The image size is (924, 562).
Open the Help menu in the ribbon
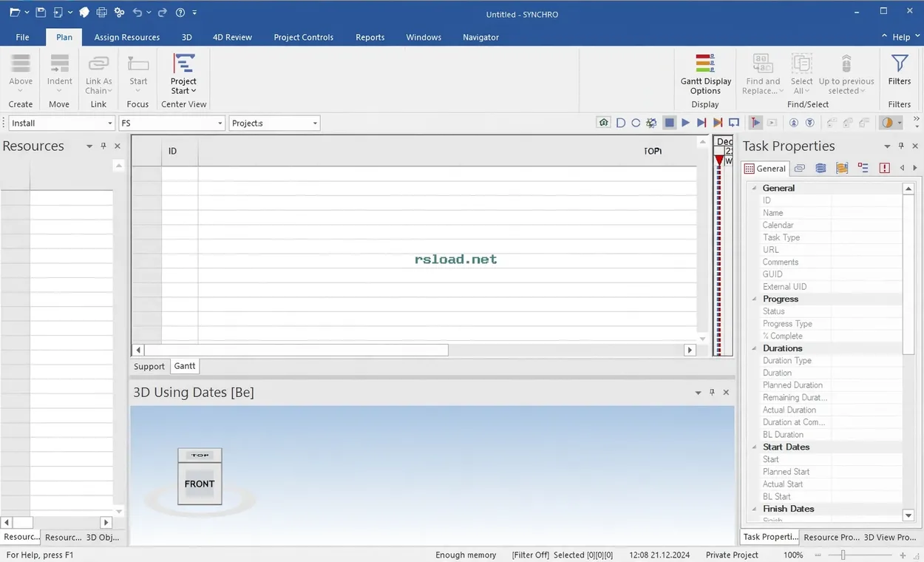[901, 37]
